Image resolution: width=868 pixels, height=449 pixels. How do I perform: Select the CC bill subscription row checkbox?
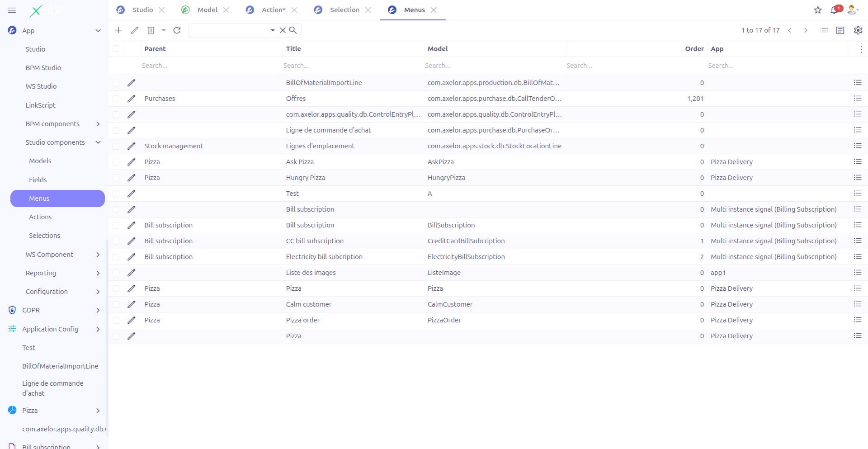116,241
